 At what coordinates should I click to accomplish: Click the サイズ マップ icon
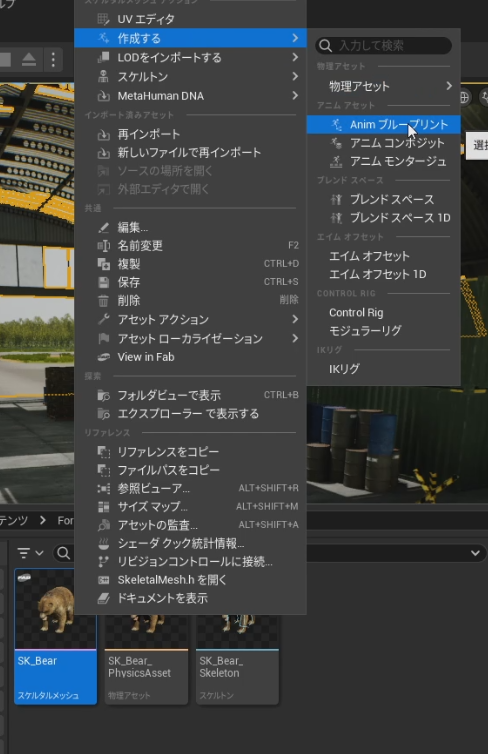click(103, 507)
